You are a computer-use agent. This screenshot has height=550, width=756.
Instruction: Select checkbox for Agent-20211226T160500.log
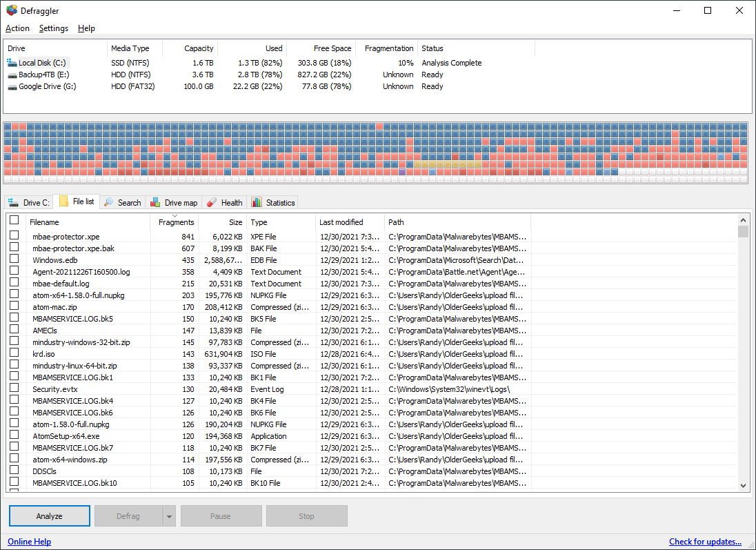coord(14,271)
